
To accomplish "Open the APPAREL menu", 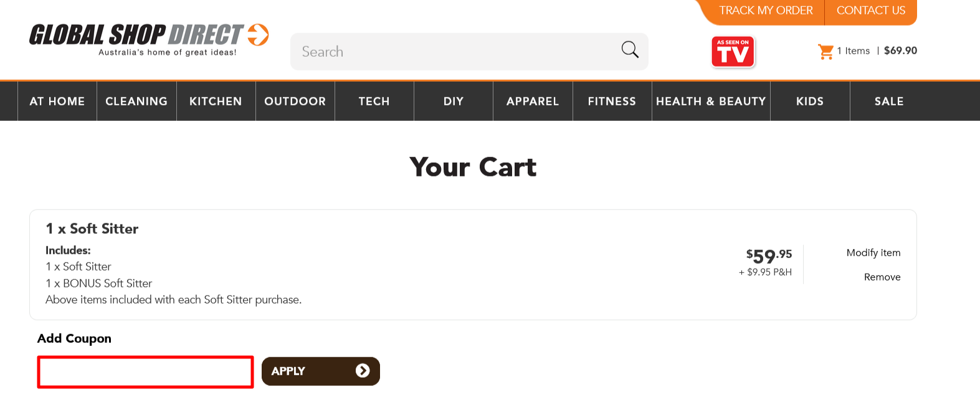I will pos(533,101).
